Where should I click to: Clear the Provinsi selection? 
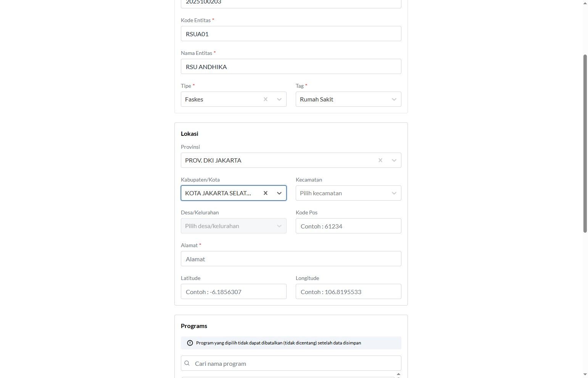click(x=380, y=160)
